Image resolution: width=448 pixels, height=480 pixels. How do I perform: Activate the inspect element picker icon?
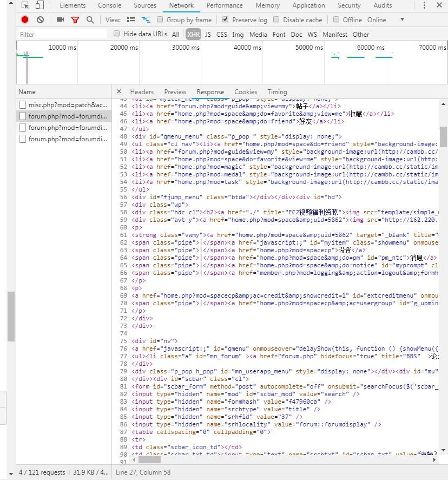(25, 5)
